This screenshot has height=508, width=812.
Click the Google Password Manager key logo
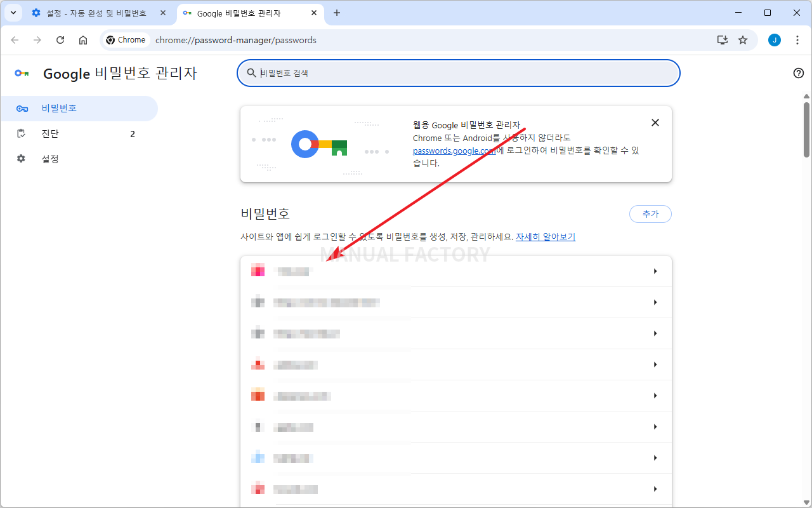(22, 73)
